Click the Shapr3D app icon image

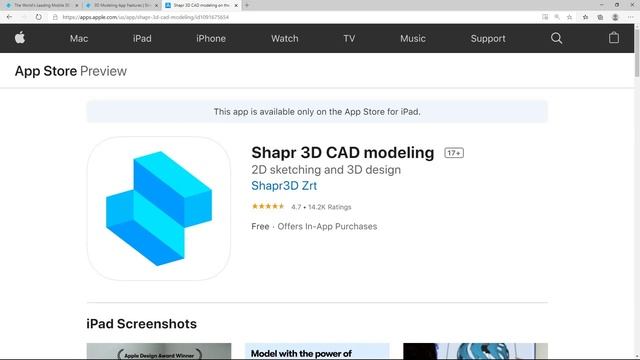[x=159, y=209]
